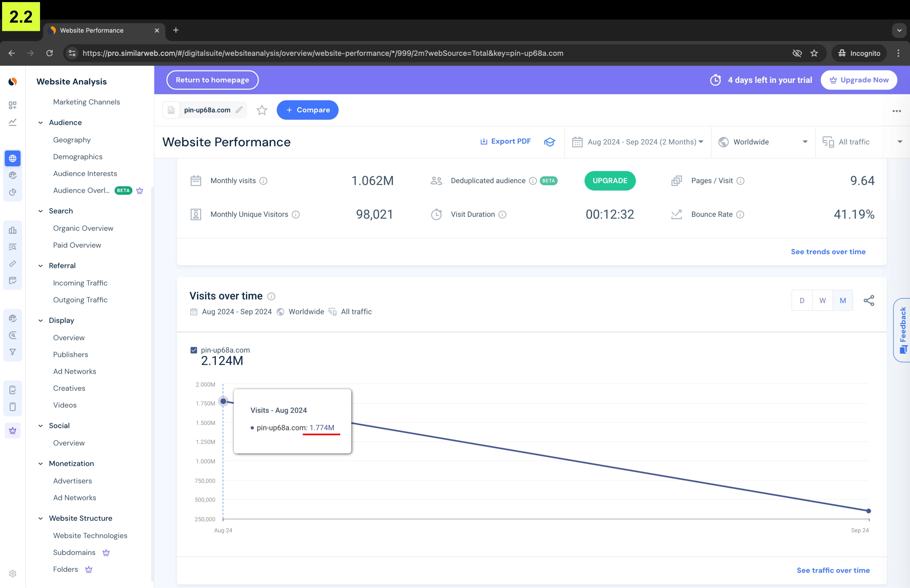The image size is (910, 588).
Task: Click the Return to homepage button
Action: point(212,80)
